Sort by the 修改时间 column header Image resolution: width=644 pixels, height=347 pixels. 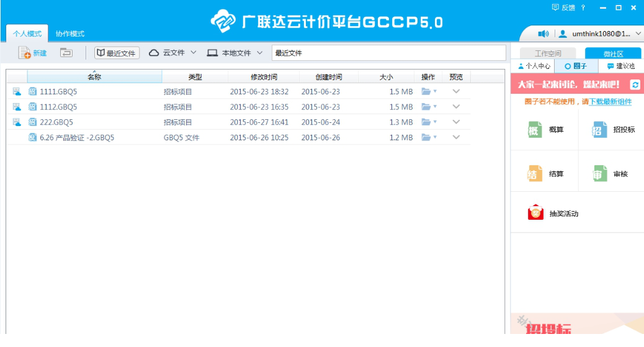point(264,77)
